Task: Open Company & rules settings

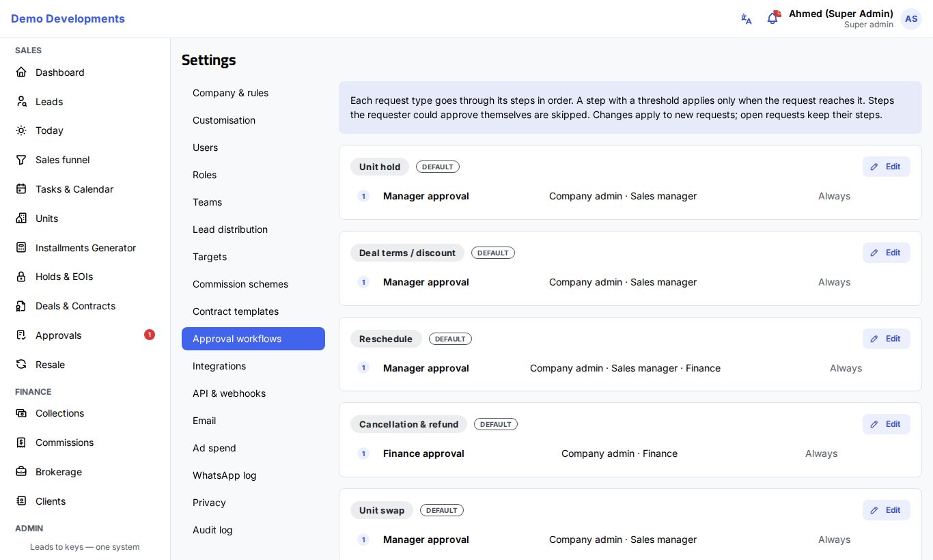Action: coord(253,93)
